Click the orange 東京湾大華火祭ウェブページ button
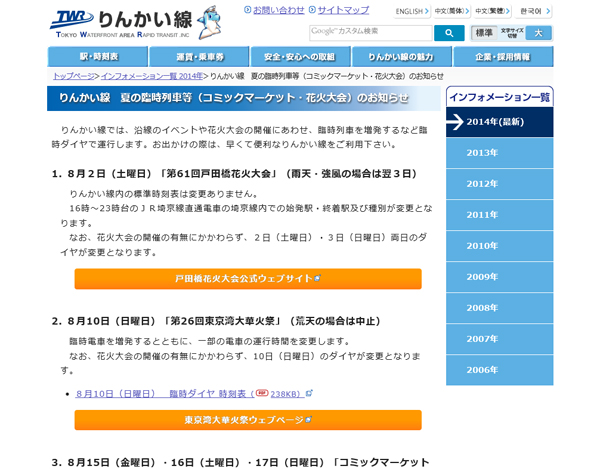 tap(247, 420)
